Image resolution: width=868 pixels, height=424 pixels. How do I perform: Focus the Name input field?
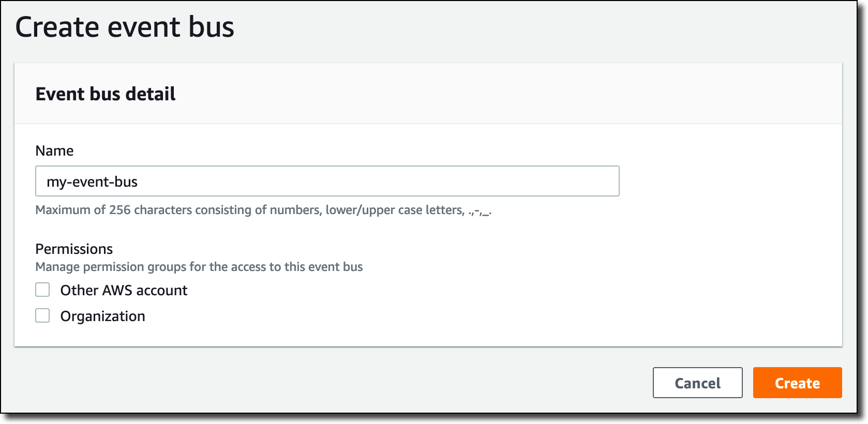click(327, 181)
